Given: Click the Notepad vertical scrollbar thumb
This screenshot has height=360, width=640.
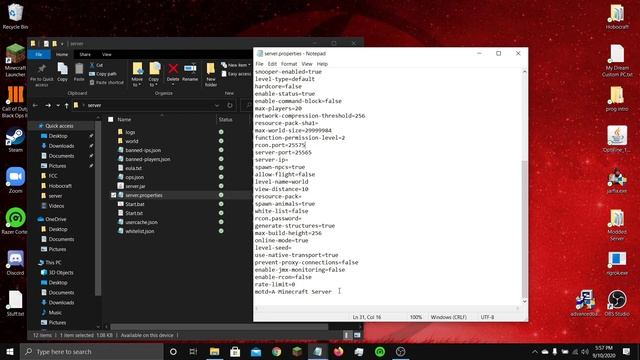Looking at the screenshot, I should 524,229.
